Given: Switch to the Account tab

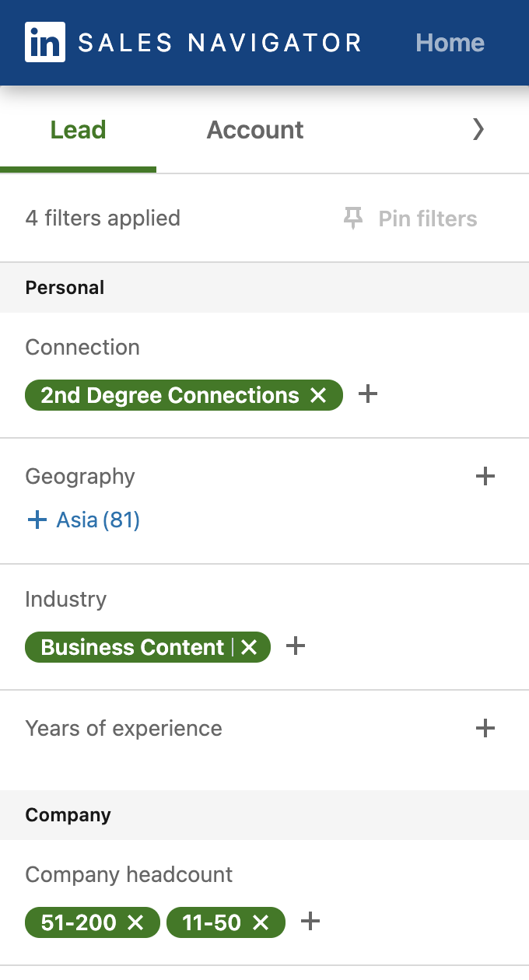Looking at the screenshot, I should [x=255, y=129].
